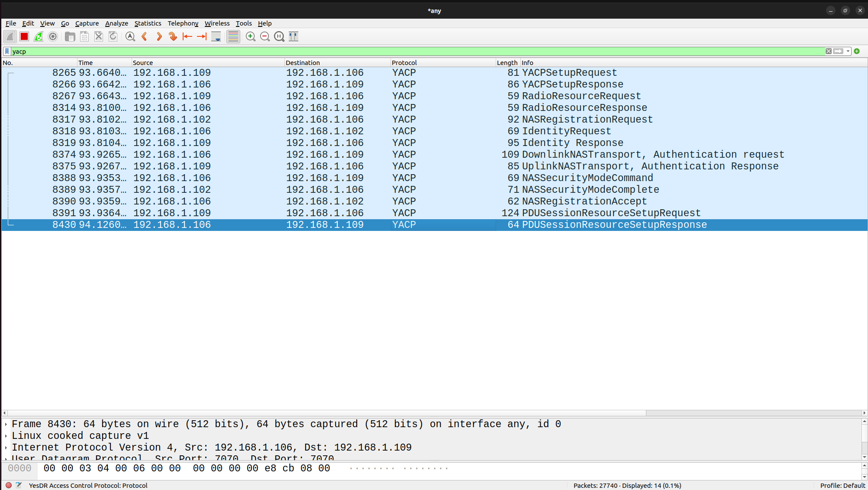
Task: Restart the current capture with the green fin
Action: (x=39, y=37)
